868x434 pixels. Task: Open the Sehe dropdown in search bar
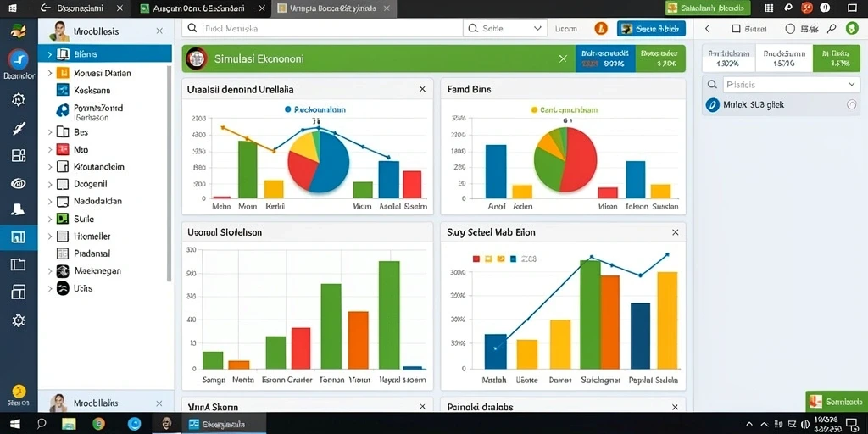click(x=505, y=28)
